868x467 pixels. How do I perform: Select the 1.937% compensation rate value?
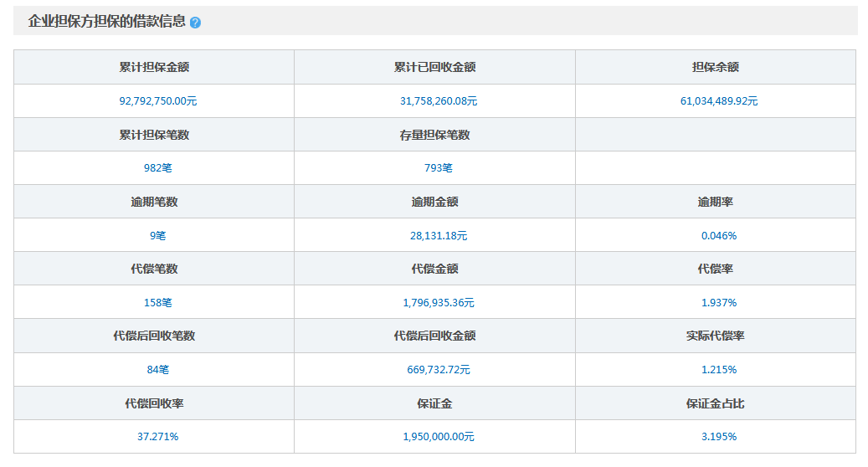point(719,303)
